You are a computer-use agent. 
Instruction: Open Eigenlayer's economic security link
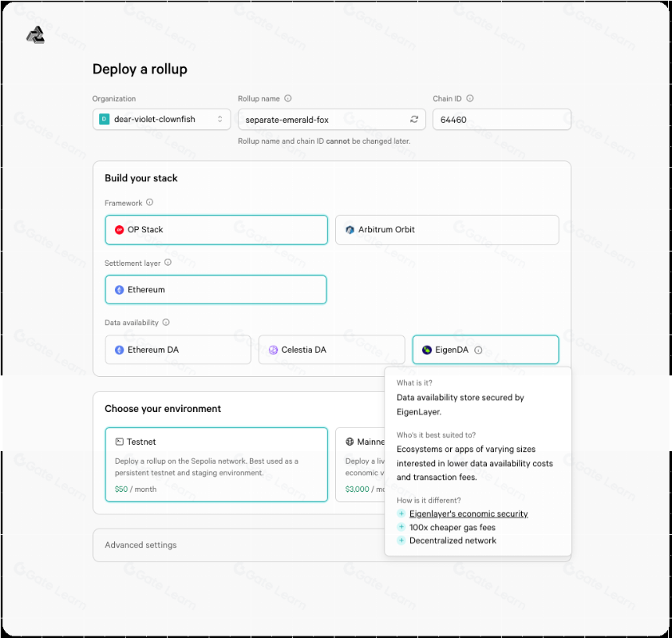click(x=468, y=514)
